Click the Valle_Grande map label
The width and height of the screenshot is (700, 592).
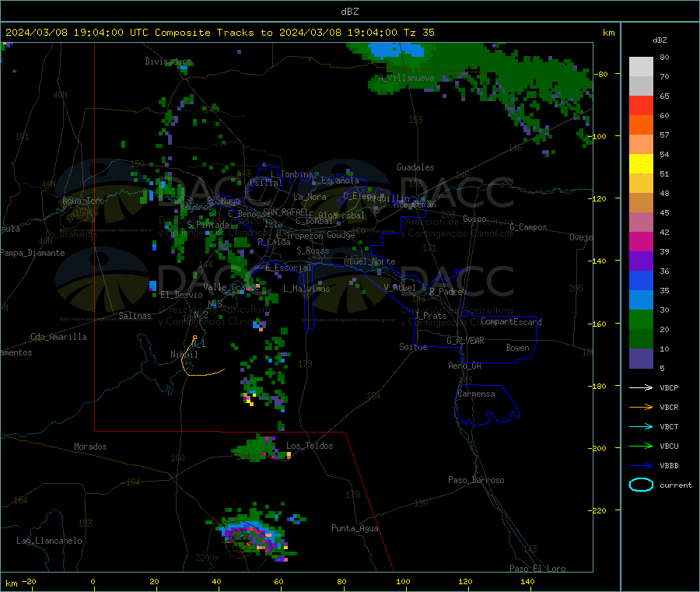pos(232,286)
